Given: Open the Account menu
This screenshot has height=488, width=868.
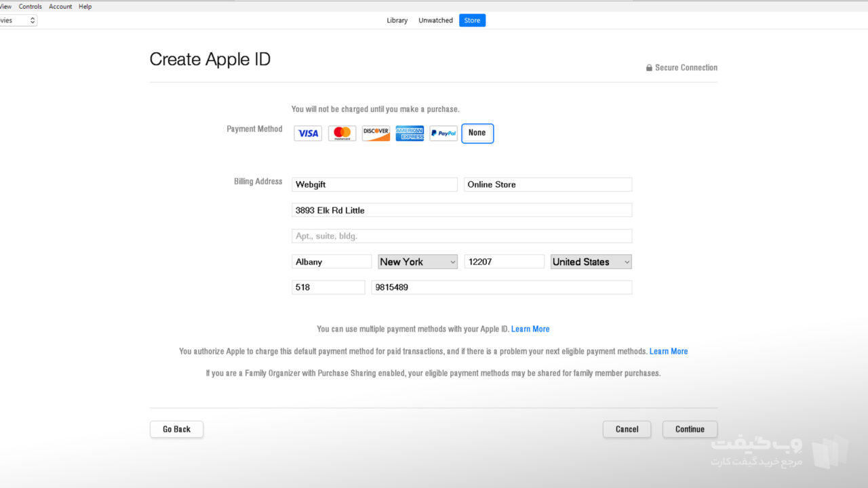Looking at the screenshot, I should point(60,7).
